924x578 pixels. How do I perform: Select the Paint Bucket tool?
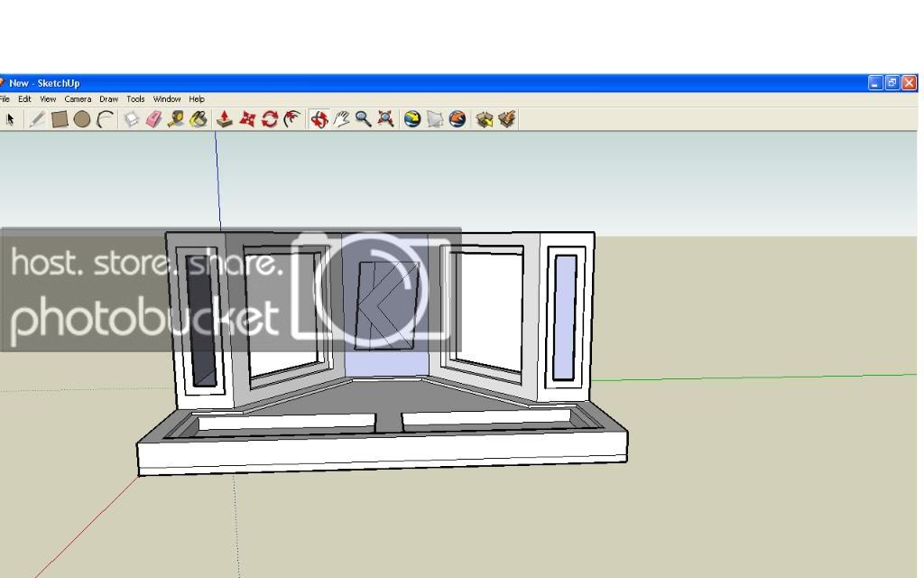(x=199, y=120)
